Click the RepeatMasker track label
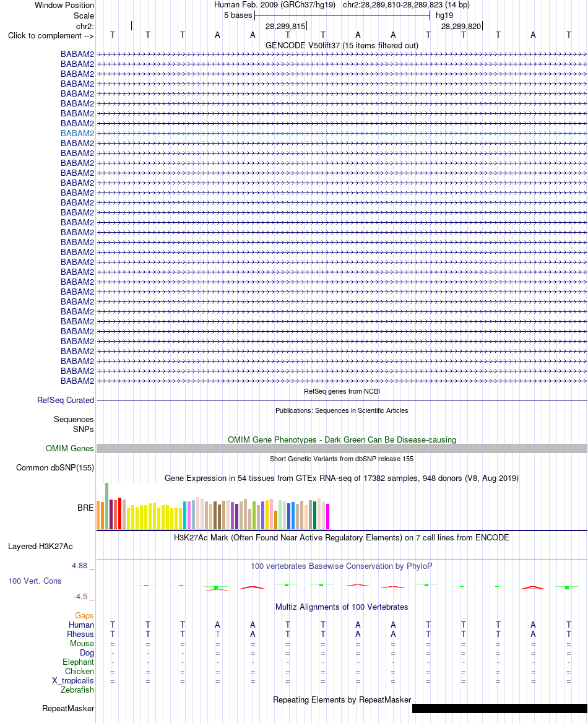 68,708
